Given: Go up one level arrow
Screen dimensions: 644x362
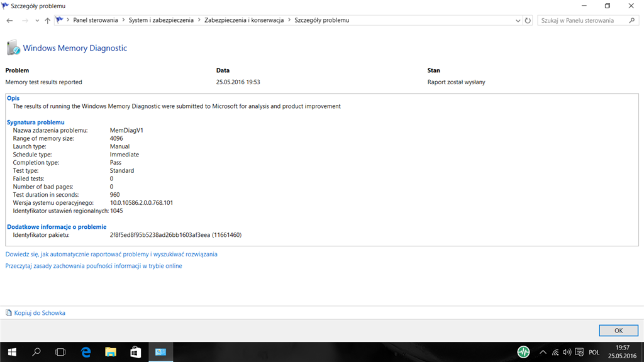Looking at the screenshot, I should 47,21.
